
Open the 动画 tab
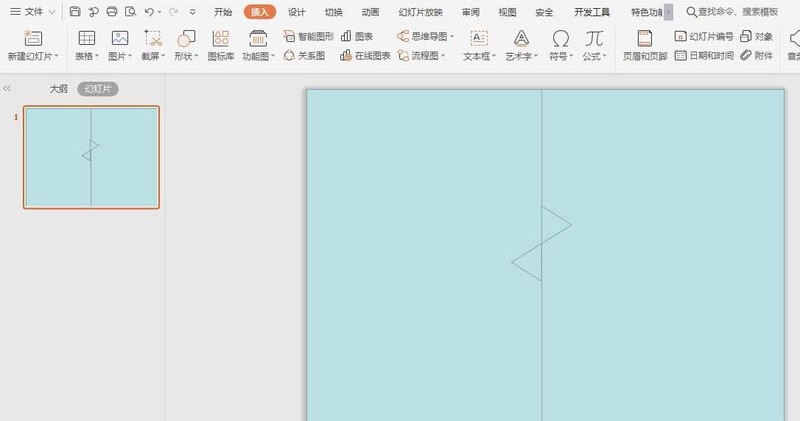coord(370,12)
